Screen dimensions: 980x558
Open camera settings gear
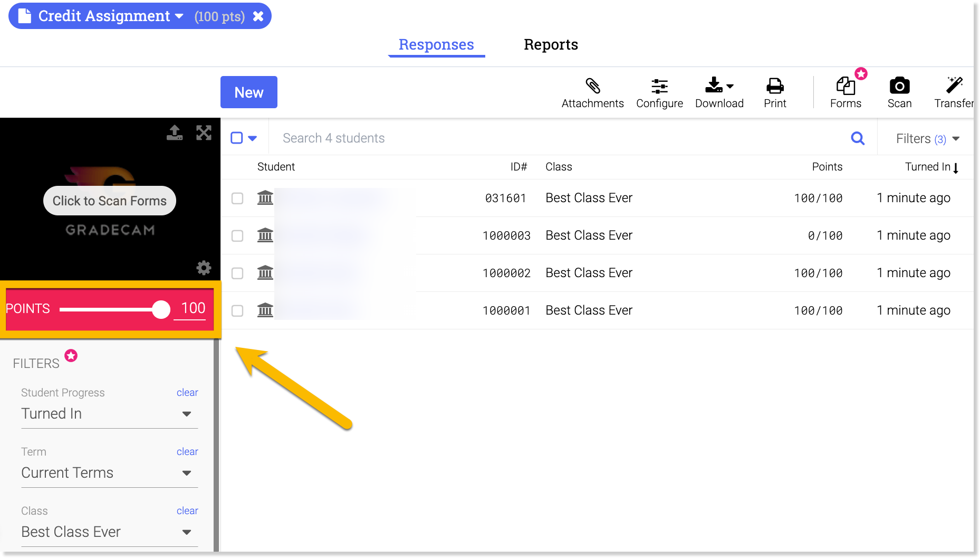pos(204,268)
